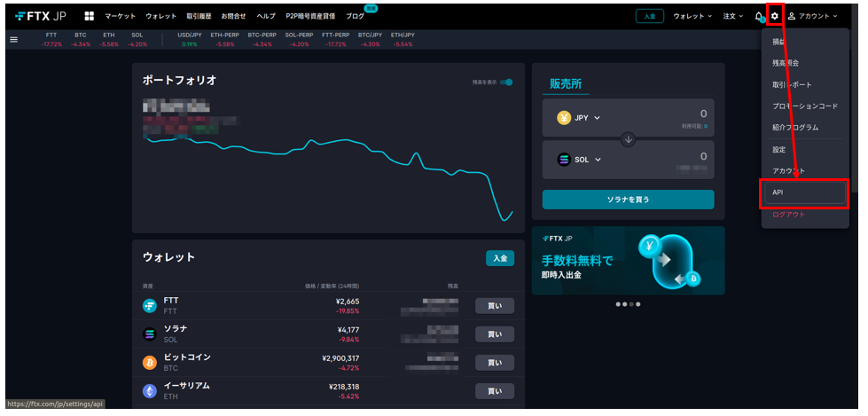Click the 入金 button in header
The width and height of the screenshot is (868, 416).
650,16
